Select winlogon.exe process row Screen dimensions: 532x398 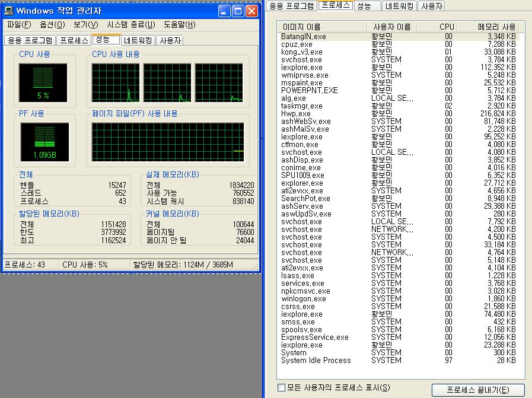pyautogui.click(x=399, y=299)
